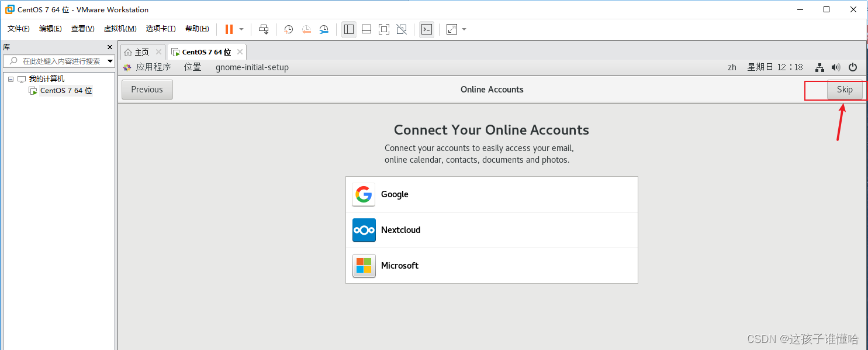The width and height of the screenshot is (868, 350).
Task: Click the stretch guest display icon
Action: 452,29
